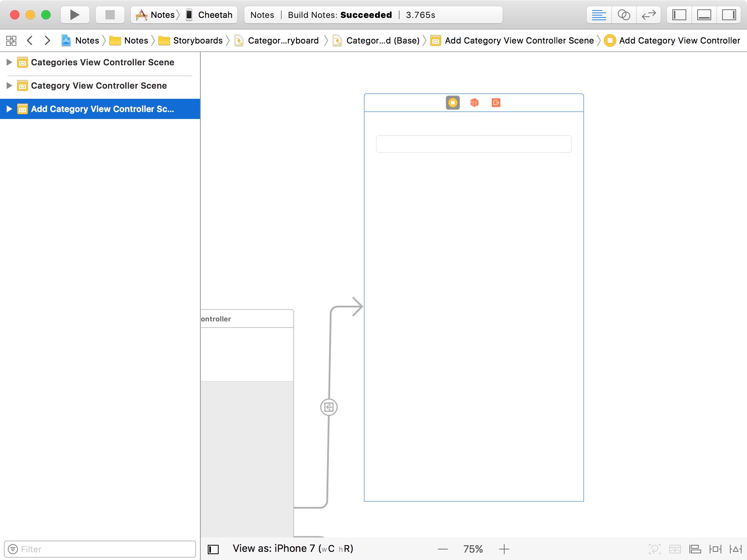Select the yellow View Controller icon in scene dock
The height and width of the screenshot is (560, 747).
452,102
